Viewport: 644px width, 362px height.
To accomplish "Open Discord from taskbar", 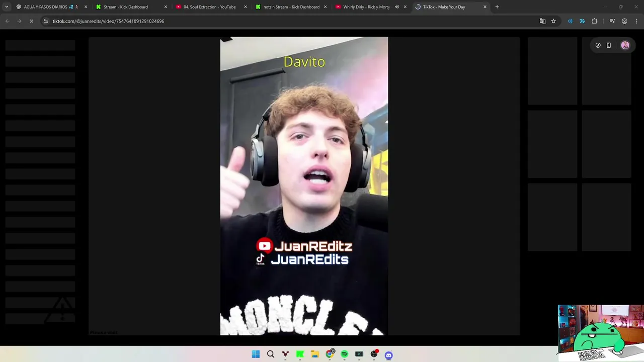I will (x=388, y=355).
